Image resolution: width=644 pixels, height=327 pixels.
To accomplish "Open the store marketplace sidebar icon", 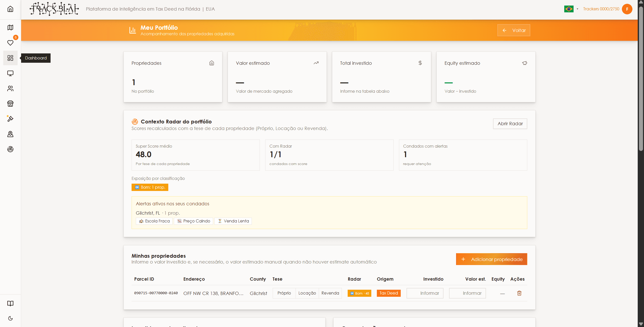I will point(10,104).
